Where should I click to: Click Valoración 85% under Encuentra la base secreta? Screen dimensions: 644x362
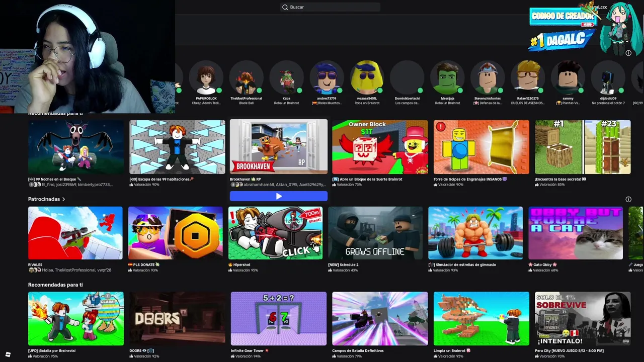(x=550, y=185)
